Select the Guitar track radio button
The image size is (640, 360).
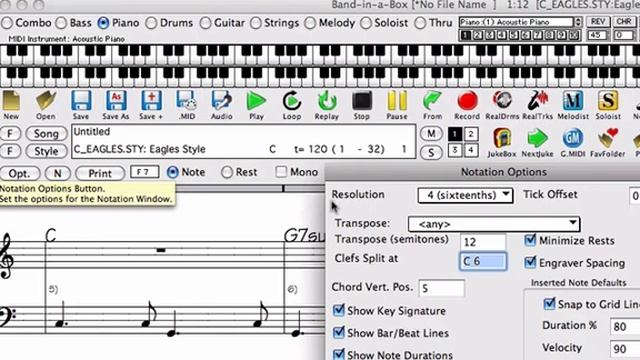[205, 23]
